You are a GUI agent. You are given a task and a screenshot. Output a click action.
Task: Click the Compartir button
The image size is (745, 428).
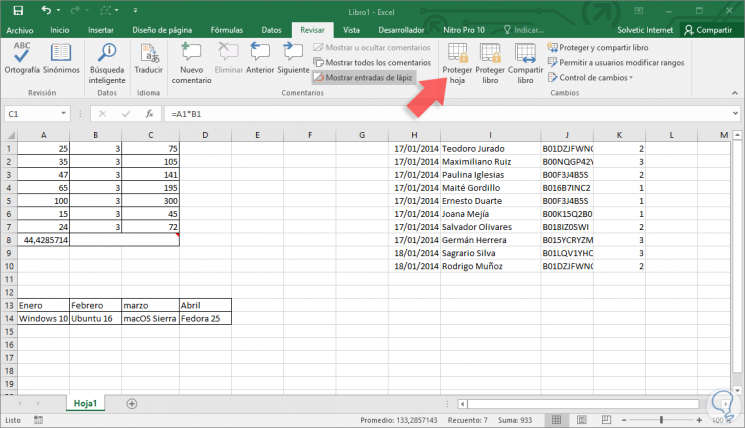708,30
